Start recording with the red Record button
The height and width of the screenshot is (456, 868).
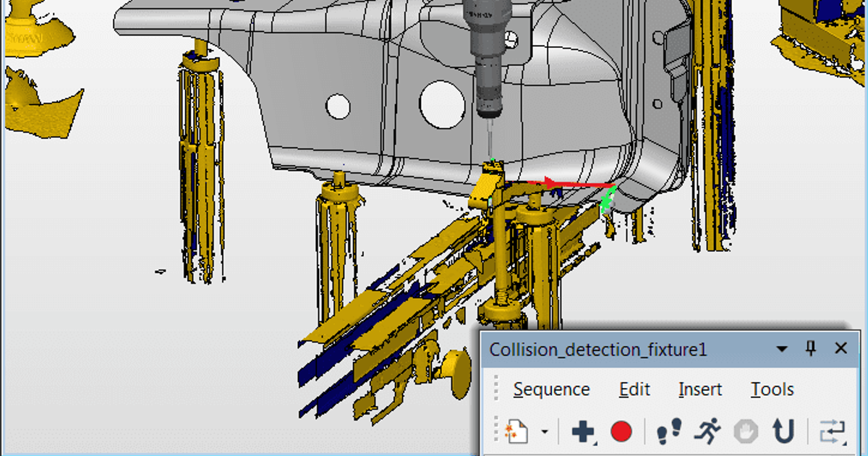[621, 432]
